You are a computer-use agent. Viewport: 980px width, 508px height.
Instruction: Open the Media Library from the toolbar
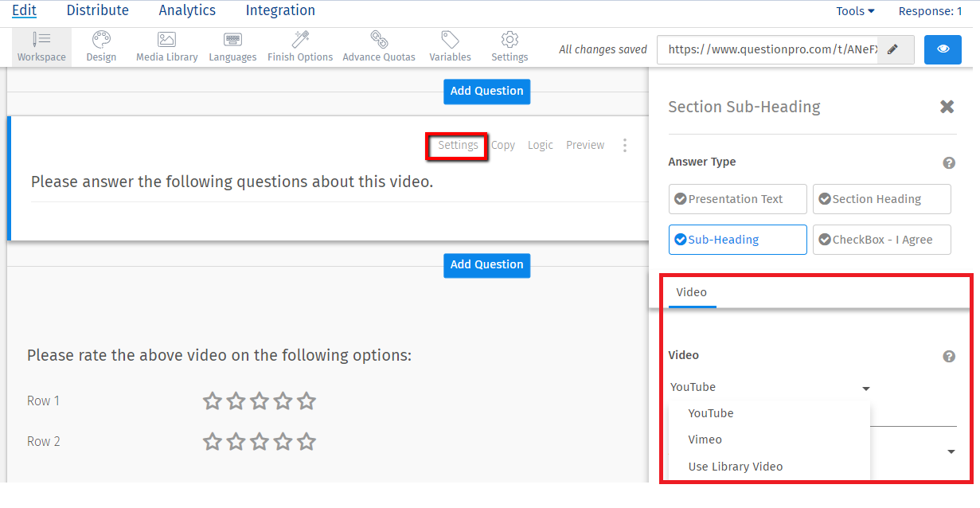(x=166, y=46)
